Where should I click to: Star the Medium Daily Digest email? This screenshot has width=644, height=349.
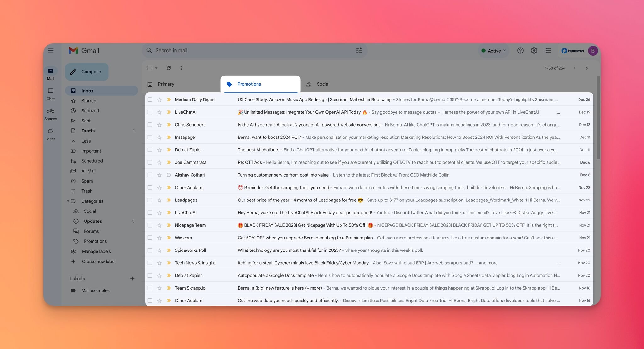click(x=159, y=99)
